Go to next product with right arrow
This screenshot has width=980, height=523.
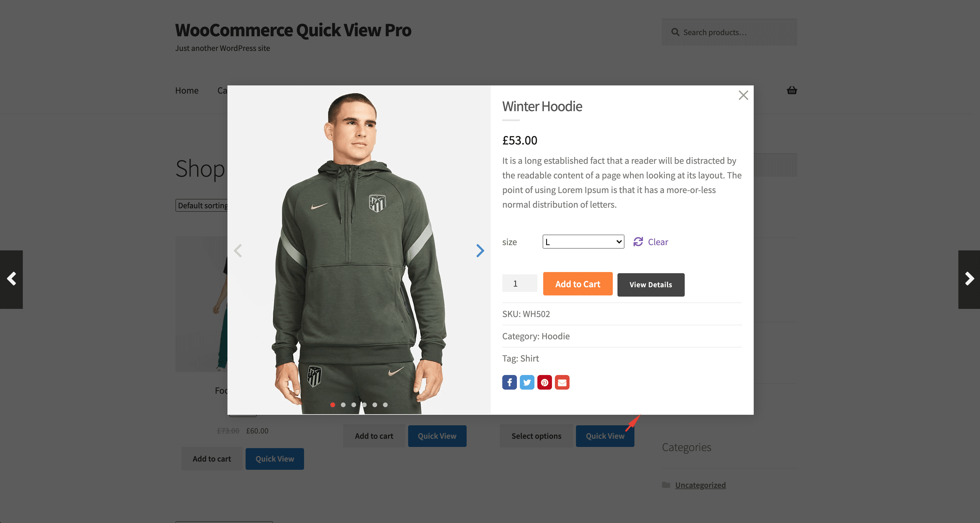pos(969,279)
